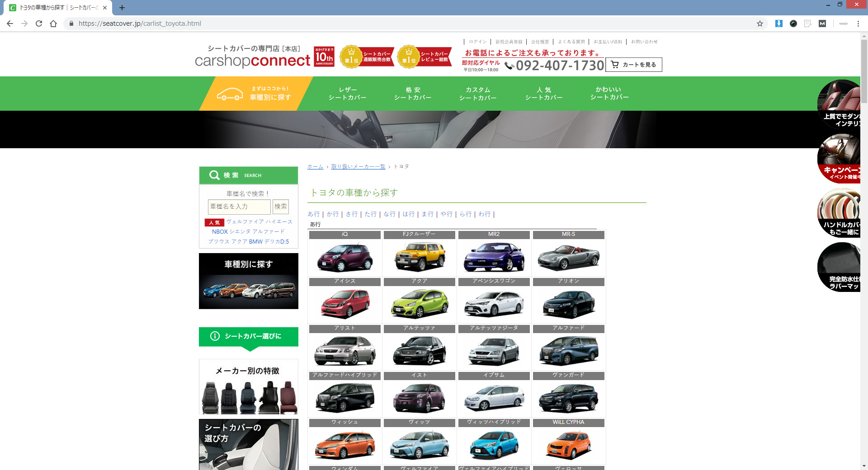Open the シートカバーの選び方 banner

point(249,444)
